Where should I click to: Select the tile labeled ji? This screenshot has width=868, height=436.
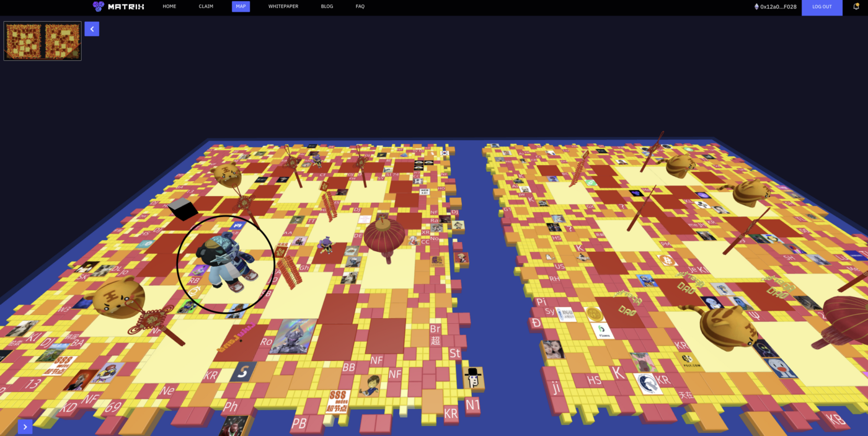[x=556, y=388]
